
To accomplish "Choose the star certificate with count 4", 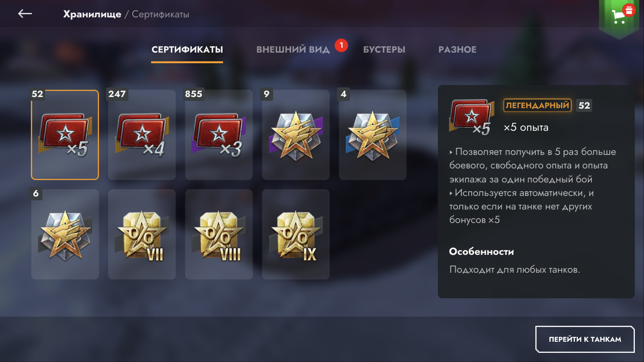I will click(373, 135).
